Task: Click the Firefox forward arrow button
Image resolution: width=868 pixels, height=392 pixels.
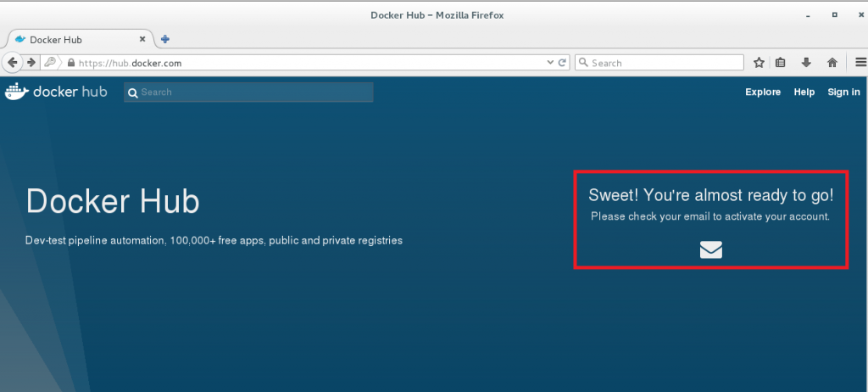Action: pos(31,63)
